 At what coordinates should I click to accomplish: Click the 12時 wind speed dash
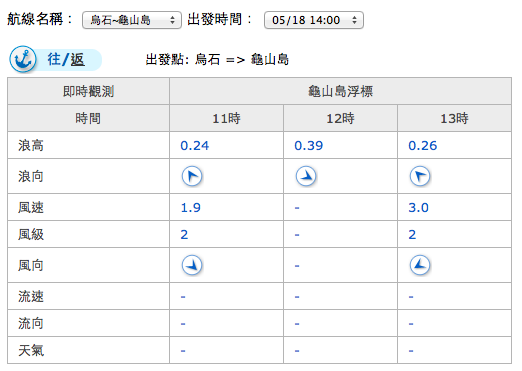(x=297, y=208)
